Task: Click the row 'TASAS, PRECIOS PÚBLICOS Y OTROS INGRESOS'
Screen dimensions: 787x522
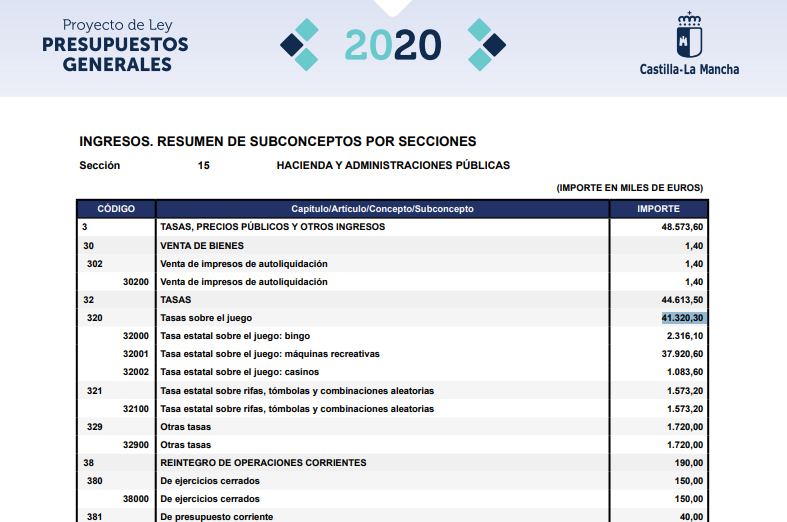Action: tap(273, 227)
